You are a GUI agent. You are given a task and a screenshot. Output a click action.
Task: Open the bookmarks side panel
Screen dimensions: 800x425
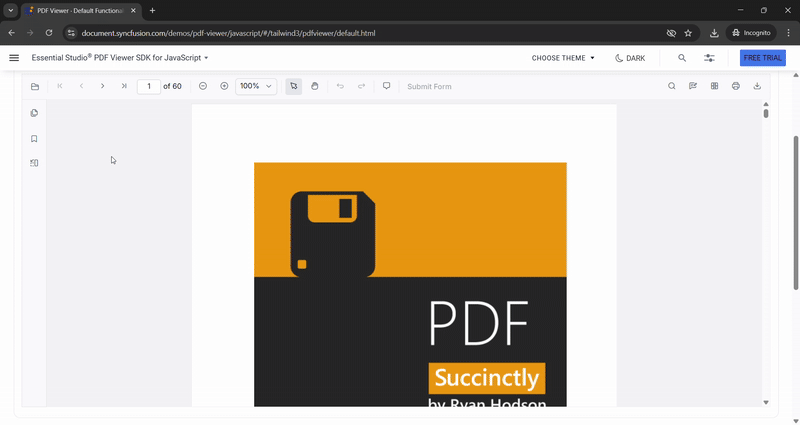point(34,139)
